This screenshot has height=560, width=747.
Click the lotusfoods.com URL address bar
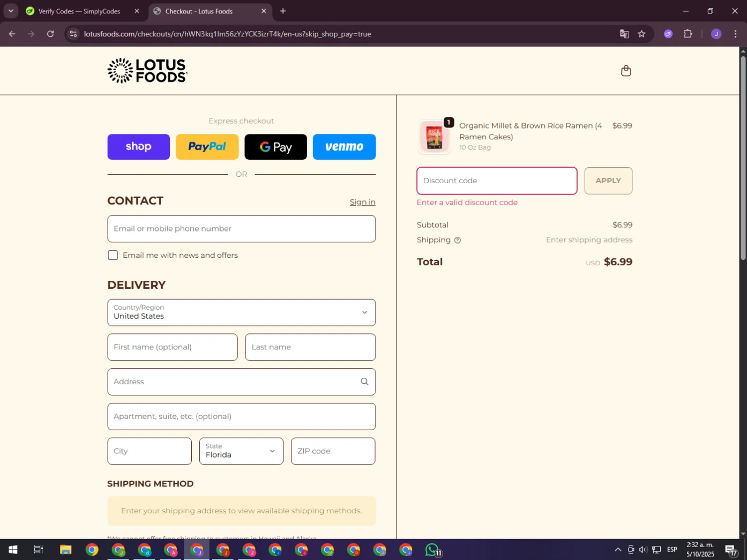pyautogui.click(x=228, y=34)
